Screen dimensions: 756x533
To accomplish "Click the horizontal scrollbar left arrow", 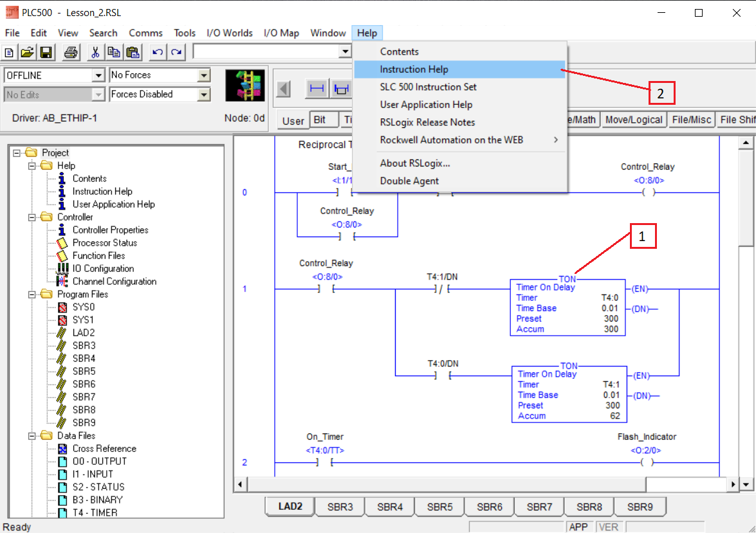I will tap(240, 484).
